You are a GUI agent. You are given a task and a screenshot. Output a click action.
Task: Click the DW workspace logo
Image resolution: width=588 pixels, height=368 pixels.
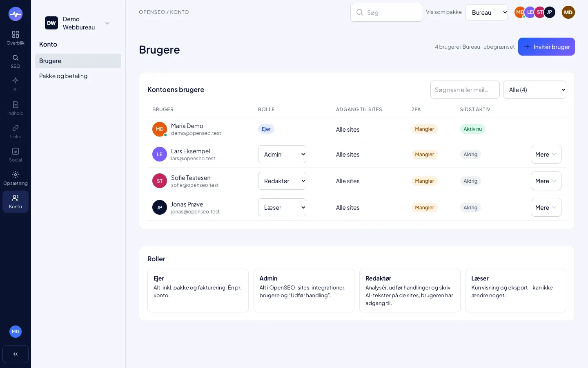coord(51,23)
